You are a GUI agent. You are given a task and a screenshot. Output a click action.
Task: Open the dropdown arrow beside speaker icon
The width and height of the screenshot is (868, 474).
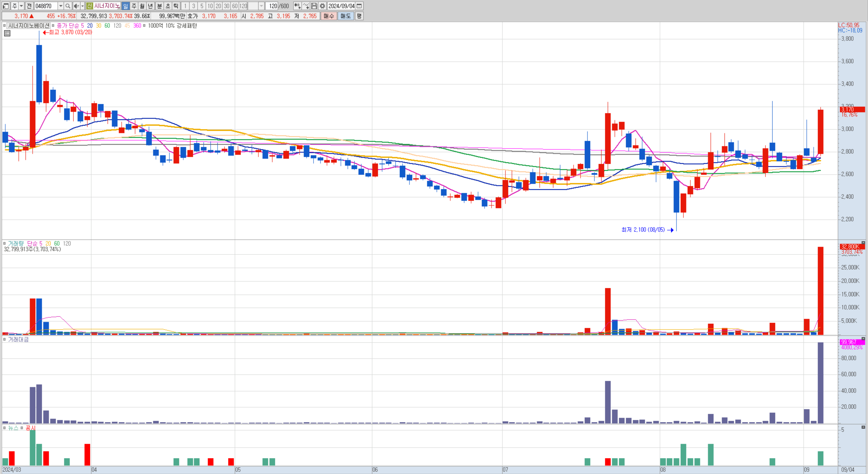tap(82, 6)
